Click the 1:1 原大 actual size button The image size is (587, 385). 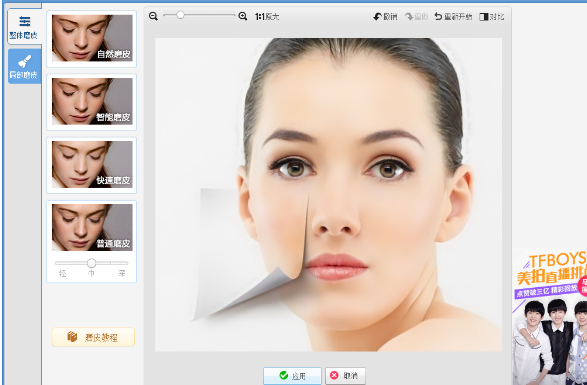click(x=267, y=17)
